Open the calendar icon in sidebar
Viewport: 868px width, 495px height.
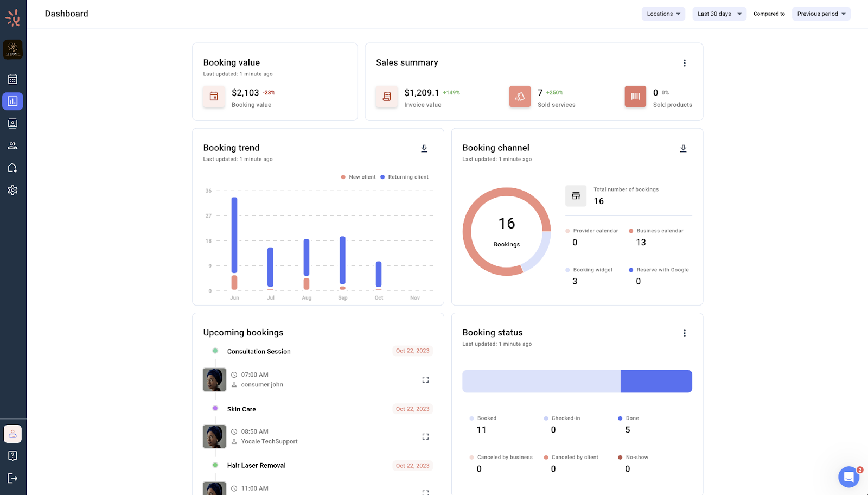12,79
